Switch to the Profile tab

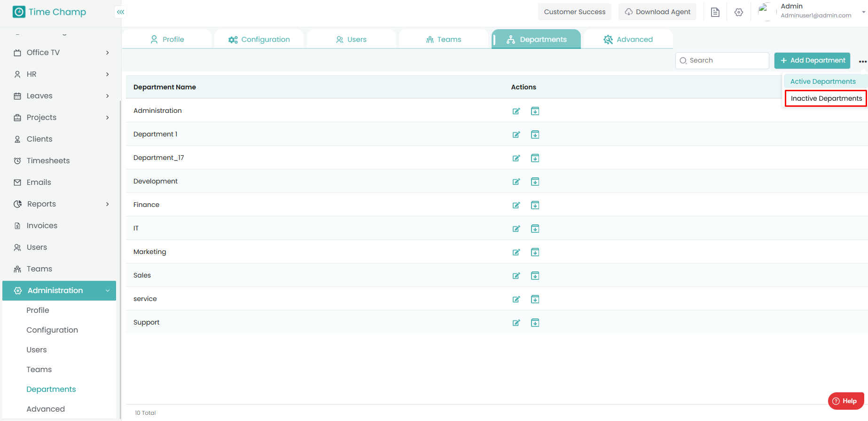click(x=167, y=39)
